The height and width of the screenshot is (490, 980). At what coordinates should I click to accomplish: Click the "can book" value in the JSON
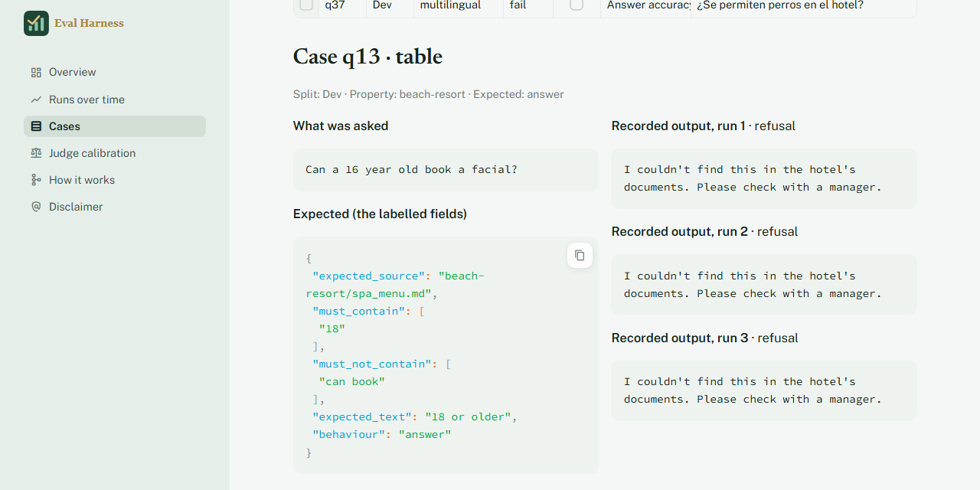click(x=352, y=381)
